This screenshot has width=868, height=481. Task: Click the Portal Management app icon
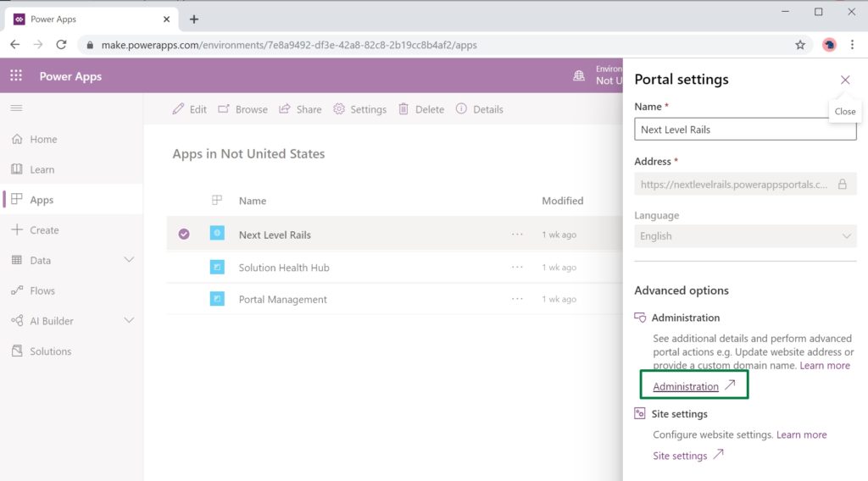tap(217, 299)
